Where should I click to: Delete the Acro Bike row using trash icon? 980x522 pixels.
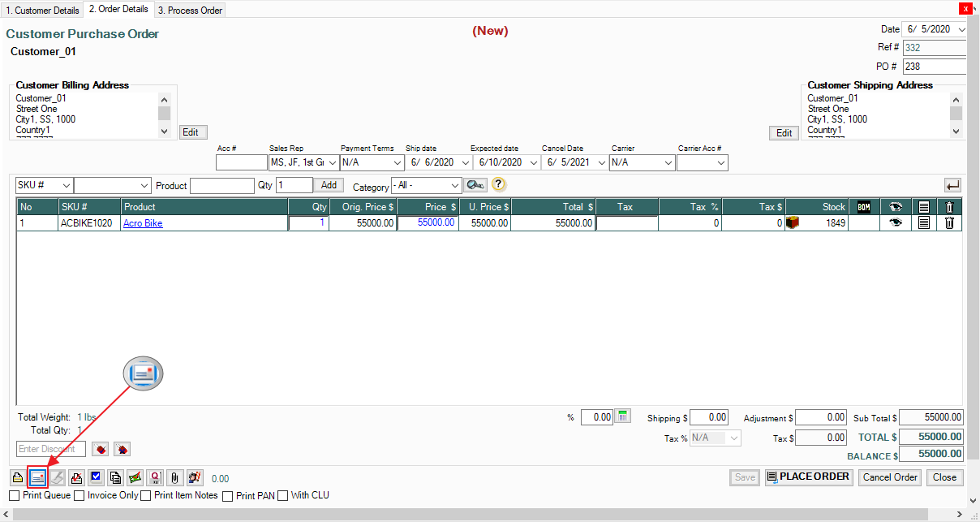coord(949,223)
